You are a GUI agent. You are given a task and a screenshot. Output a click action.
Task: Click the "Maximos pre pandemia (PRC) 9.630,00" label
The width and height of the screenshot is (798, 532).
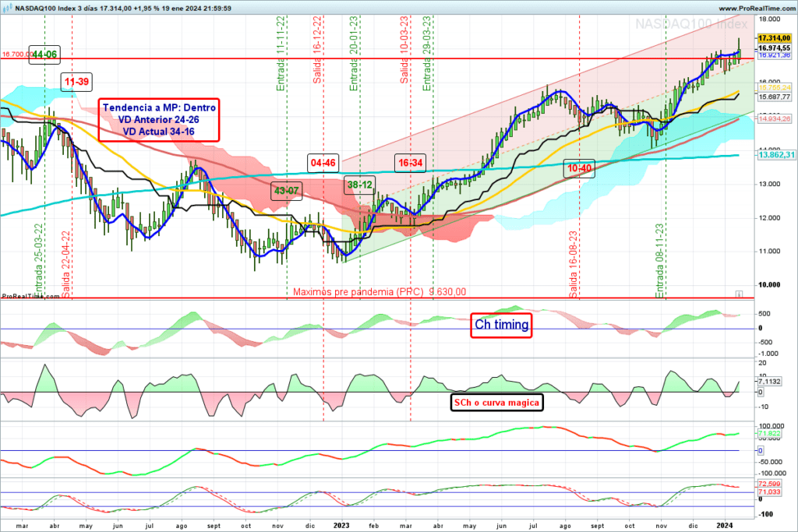[380, 292]
